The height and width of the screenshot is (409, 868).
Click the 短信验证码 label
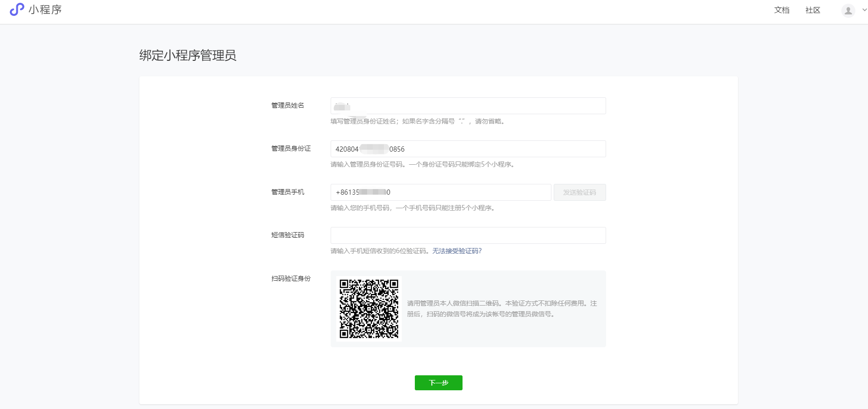(x=288, y=235)
